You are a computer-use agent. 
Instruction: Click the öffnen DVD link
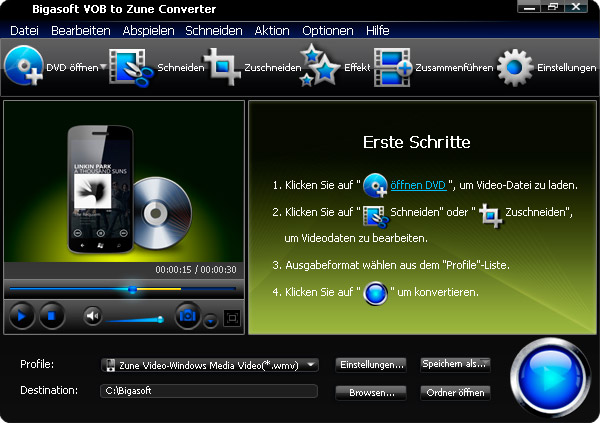point(418,185)
